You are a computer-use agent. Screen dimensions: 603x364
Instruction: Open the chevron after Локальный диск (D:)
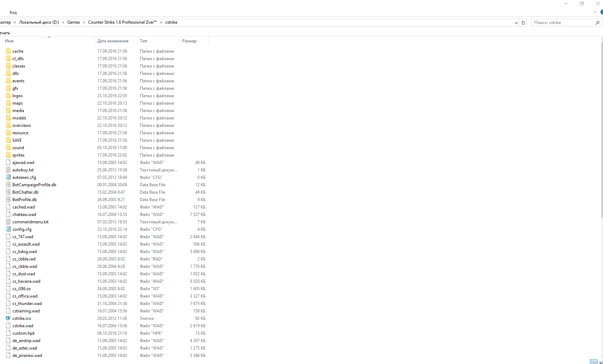[63, 22]
